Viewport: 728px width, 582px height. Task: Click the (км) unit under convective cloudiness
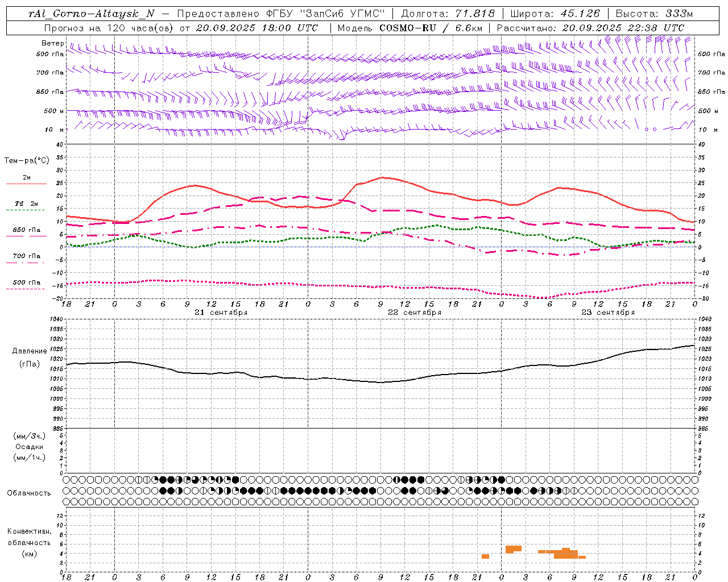[30, 554]
